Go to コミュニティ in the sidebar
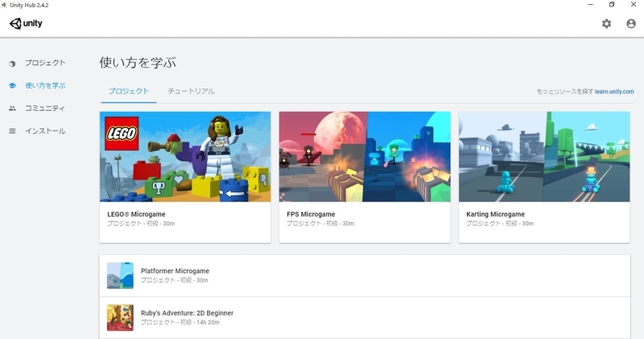Screen dimensions: 644x339 [45, 108]
